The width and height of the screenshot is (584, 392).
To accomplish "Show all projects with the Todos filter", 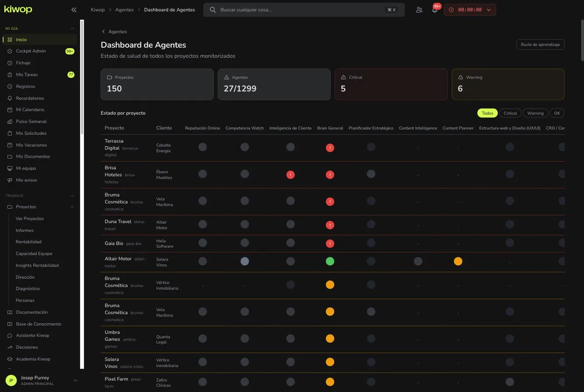I will [x=487, y=113].
